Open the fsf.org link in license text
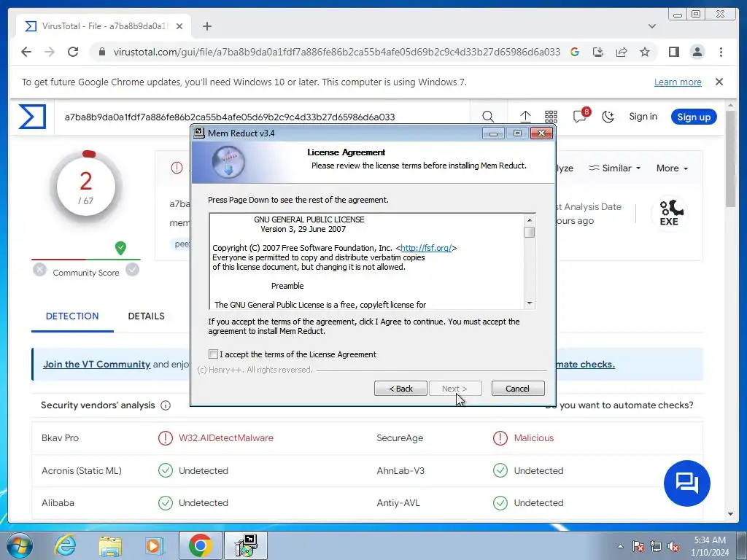The image size is (747, 560). (x=426, y=248)
